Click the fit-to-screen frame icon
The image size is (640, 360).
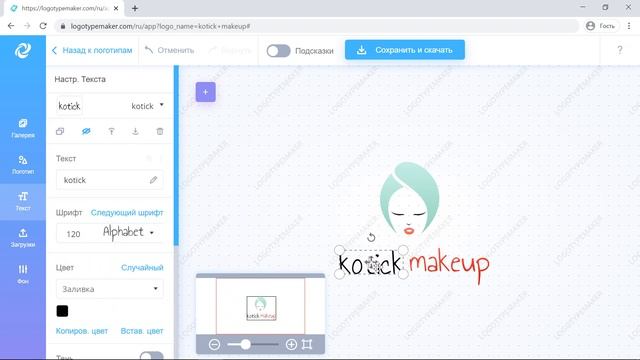(x=307, y=344)
